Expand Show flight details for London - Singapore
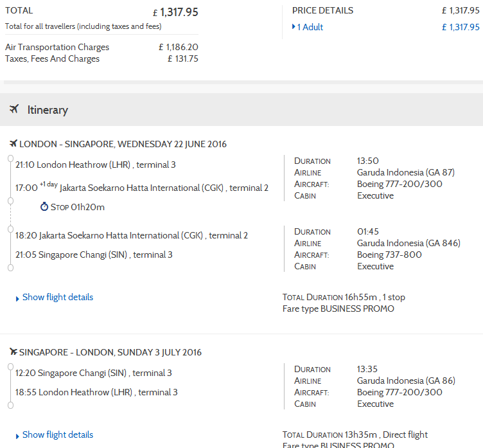Viewport: 483px width, 448px height. [57, 297]
